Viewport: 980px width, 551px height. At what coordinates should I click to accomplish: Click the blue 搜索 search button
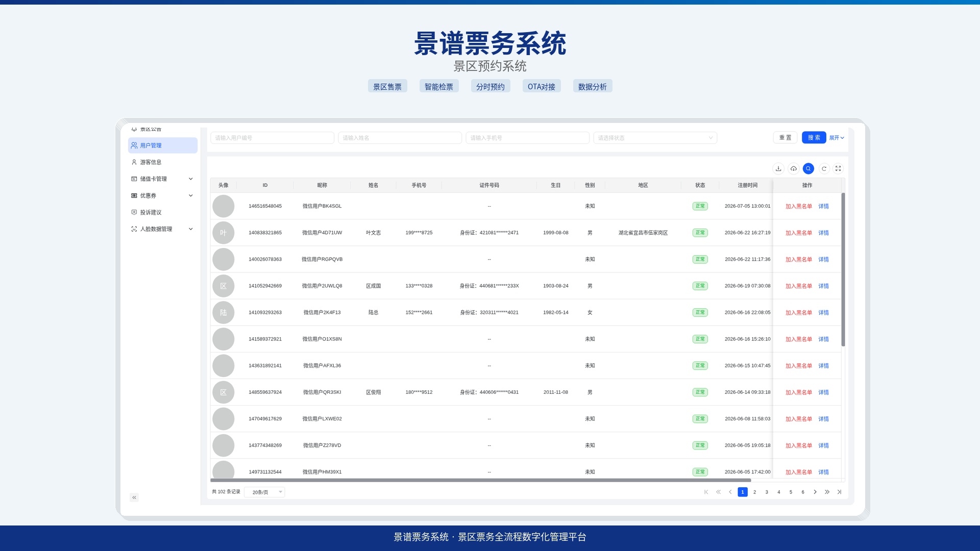(x=814, y=138)
